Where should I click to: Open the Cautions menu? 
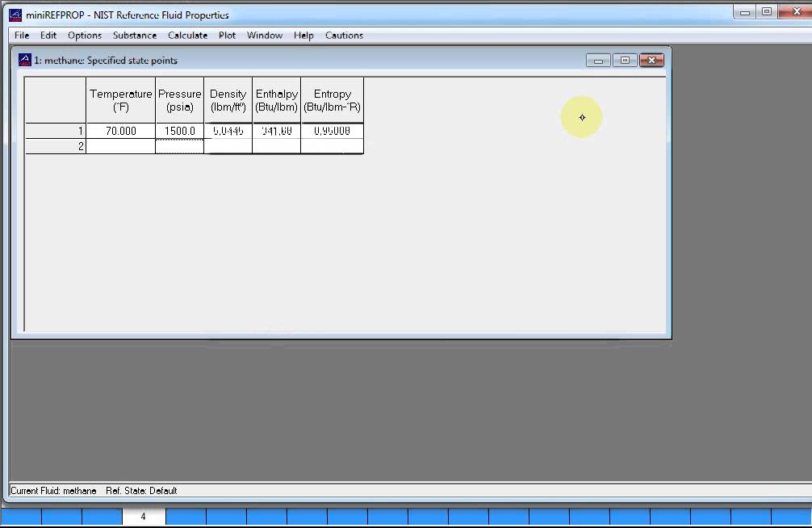coord(344,36)
